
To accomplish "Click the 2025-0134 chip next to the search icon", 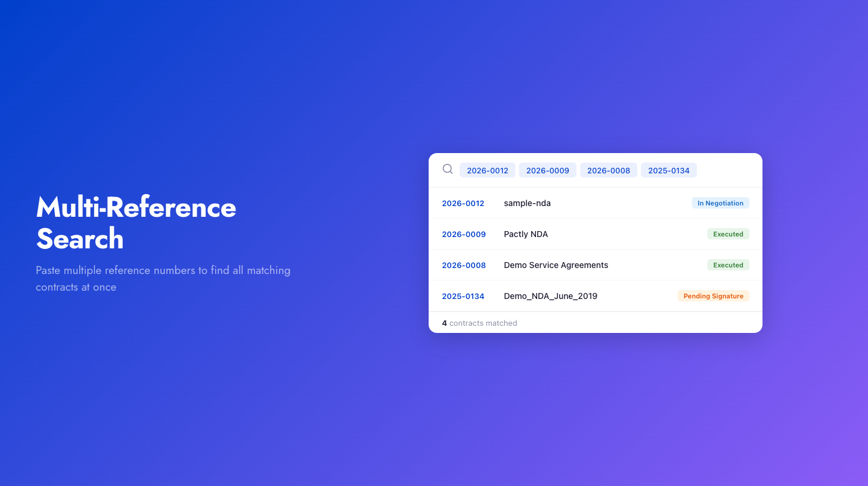I will pyautogui.click(x=668, y=170).
